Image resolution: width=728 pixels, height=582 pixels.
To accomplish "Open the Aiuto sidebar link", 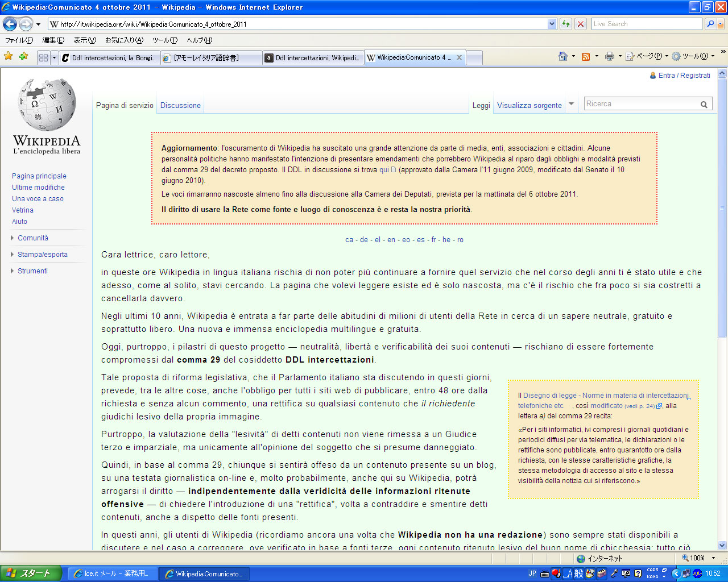I will coord(19,222).
